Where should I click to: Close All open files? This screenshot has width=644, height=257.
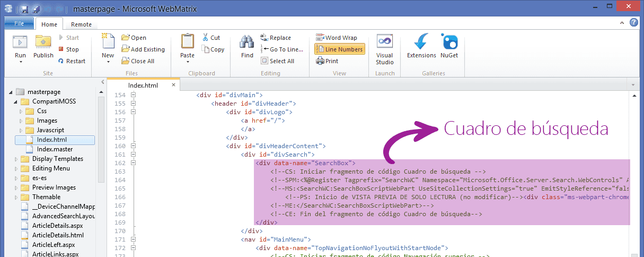coord(138,61)
